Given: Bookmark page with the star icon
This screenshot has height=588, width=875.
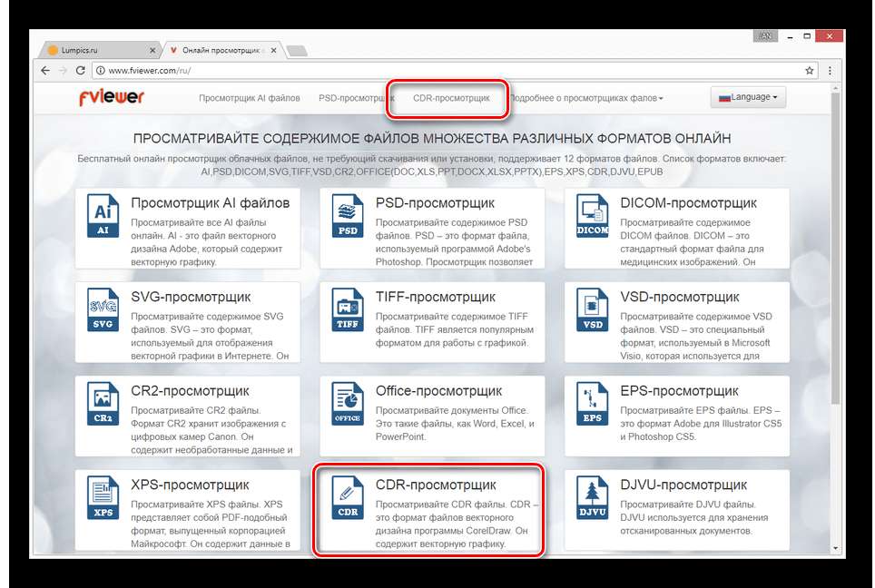Looking at the screenshot, I should coord(809,70).
